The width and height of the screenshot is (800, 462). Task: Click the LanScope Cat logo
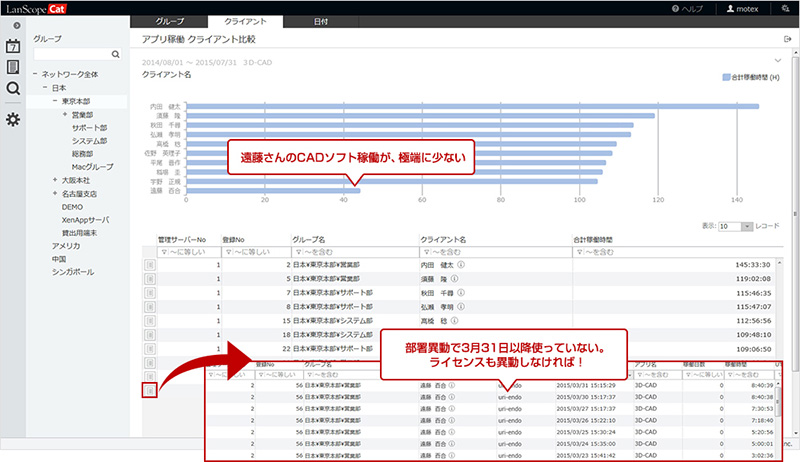(36, 9)
